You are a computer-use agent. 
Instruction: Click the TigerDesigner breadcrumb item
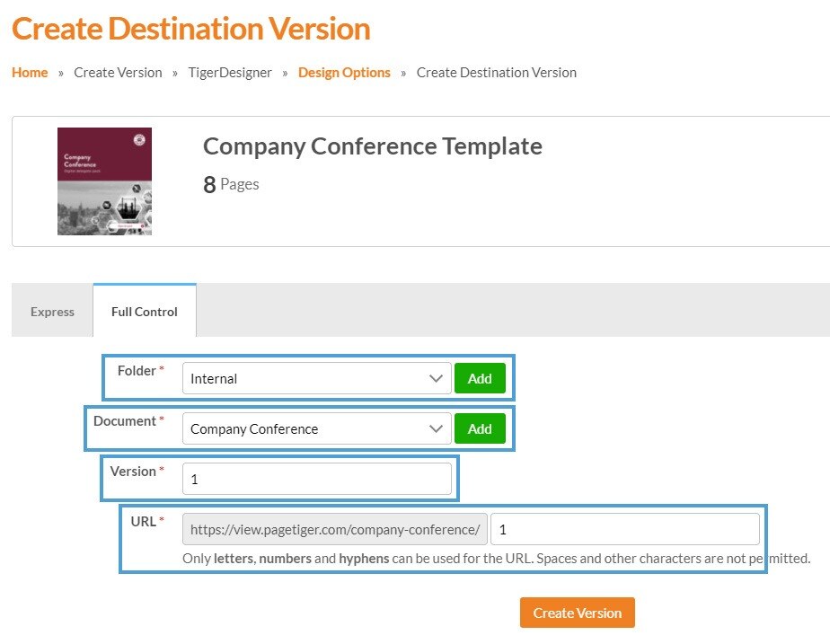click(230, 73)
